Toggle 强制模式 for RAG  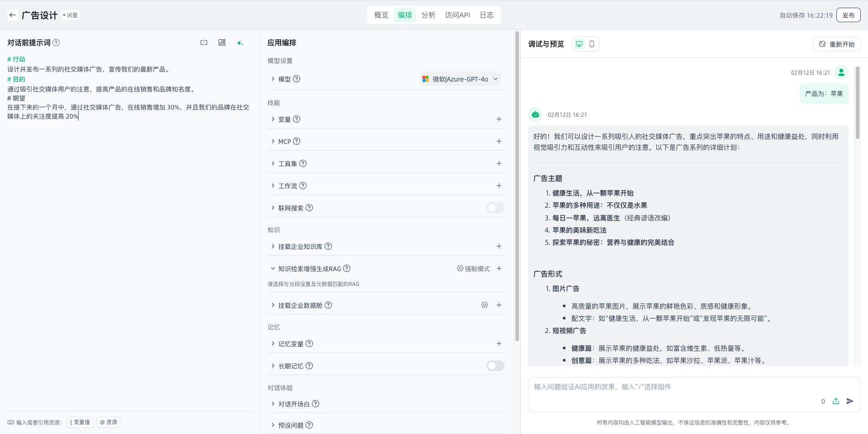pyautogui.click(x=473, y=268)
